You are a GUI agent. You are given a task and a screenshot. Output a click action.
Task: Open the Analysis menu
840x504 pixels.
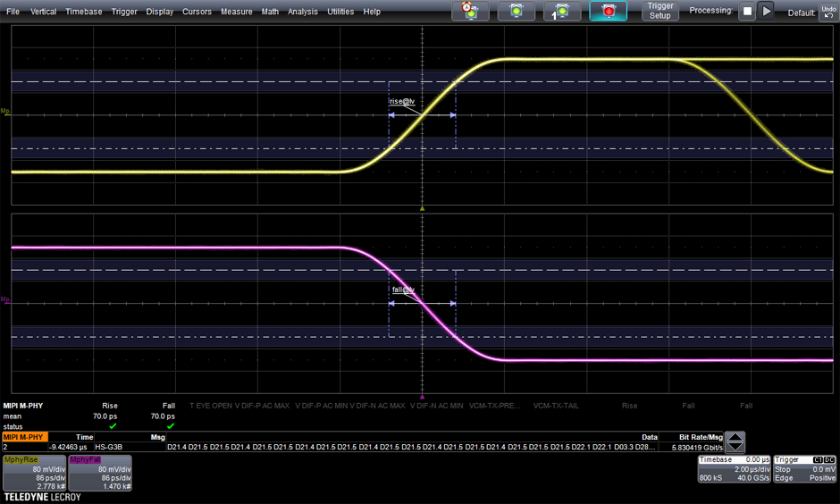[x=303, y=12]
